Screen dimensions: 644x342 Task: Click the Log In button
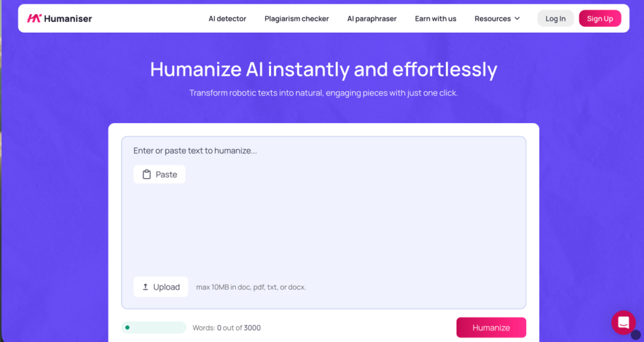(555, 19)
